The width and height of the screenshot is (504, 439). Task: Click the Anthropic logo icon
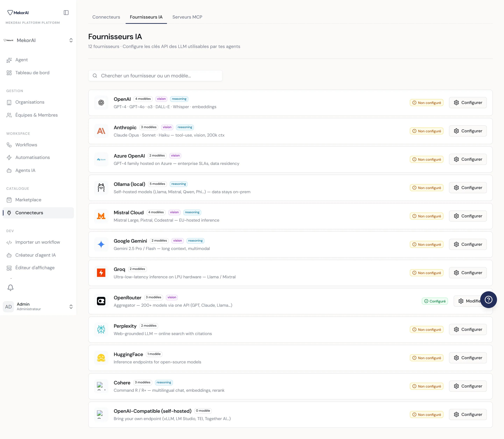coord(101,131)
